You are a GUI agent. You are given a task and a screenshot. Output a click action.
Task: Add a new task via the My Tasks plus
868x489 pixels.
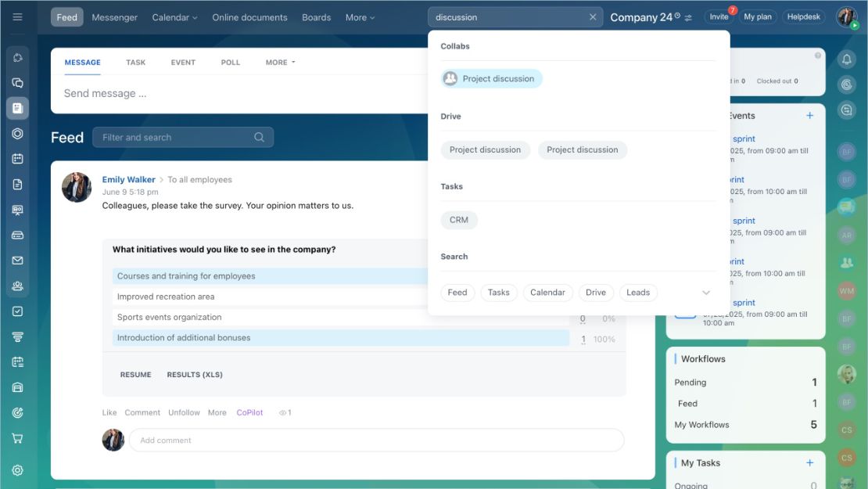click(809, 462)
